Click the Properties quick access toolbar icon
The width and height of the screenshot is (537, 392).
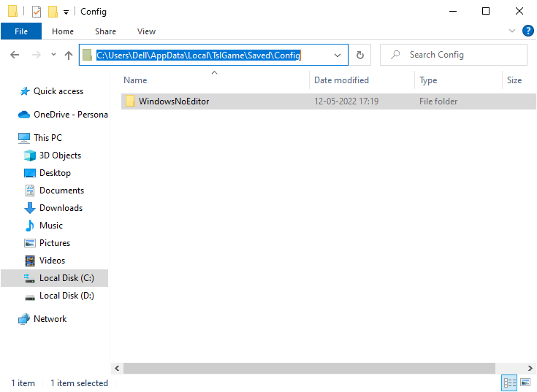coord(37,12)
